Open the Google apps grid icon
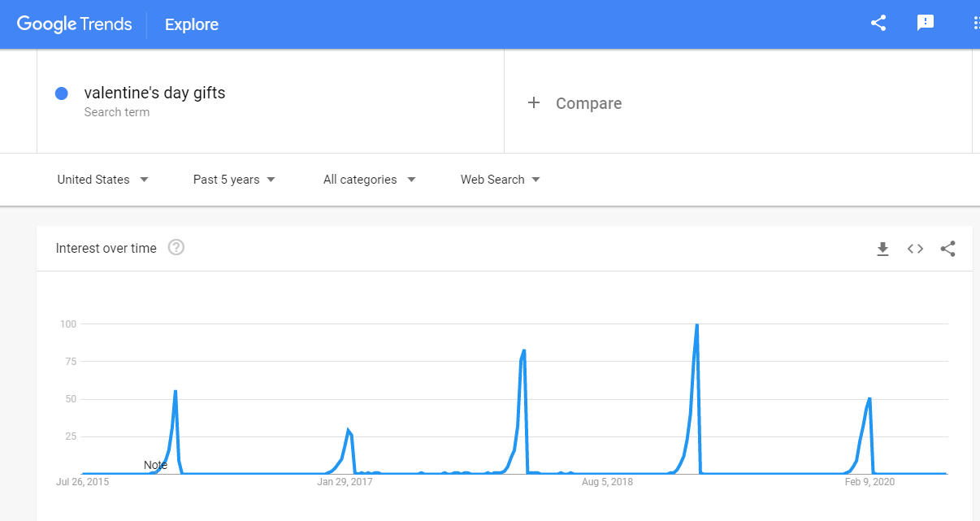The width and height of the screenshot is (980, 521). point(975,24)
